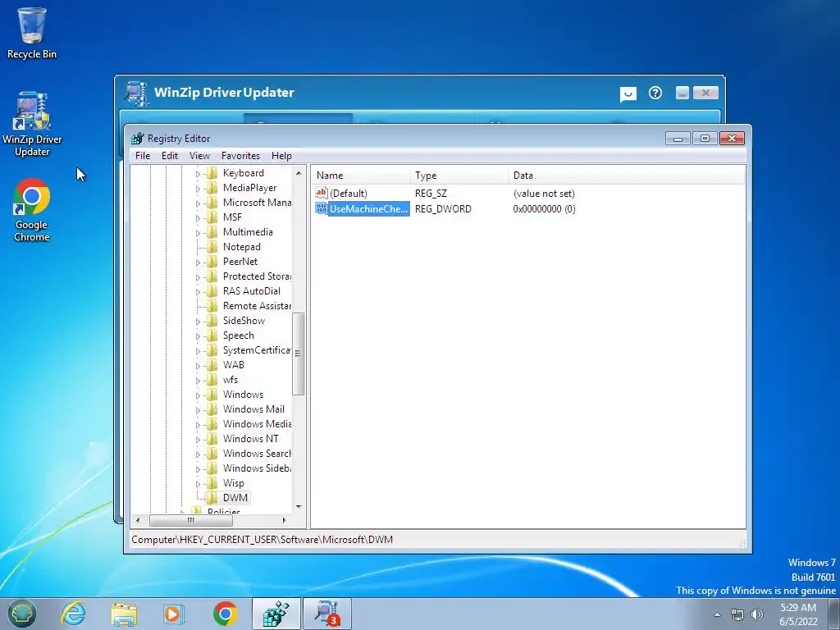
Task: Select the Windows key in tree
Action: coord(243,395)
